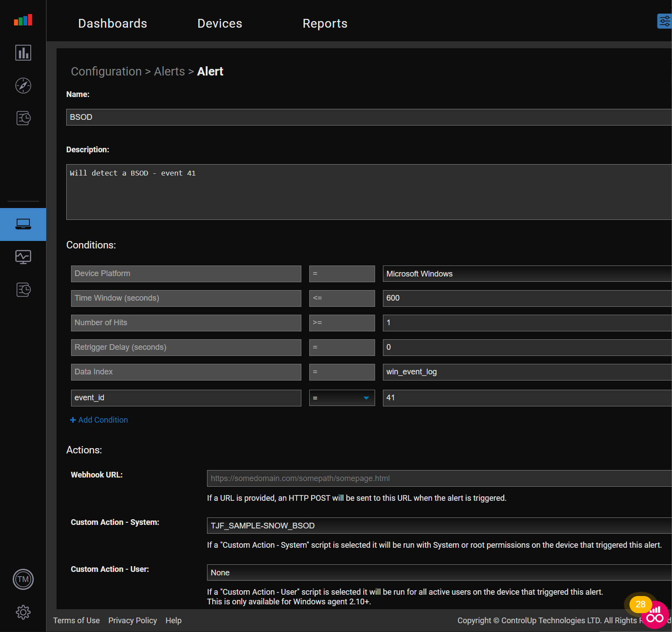
Task: Click the pink chat widget with badge 28
Action: (x=654, y=615)
